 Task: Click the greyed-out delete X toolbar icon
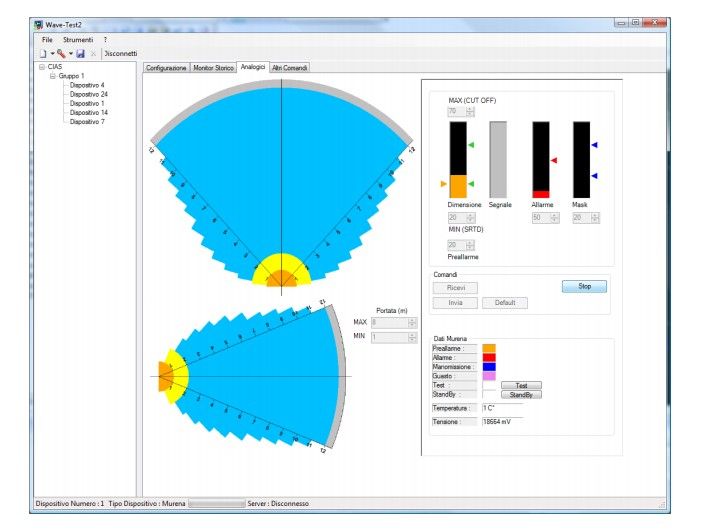point(93,54)
